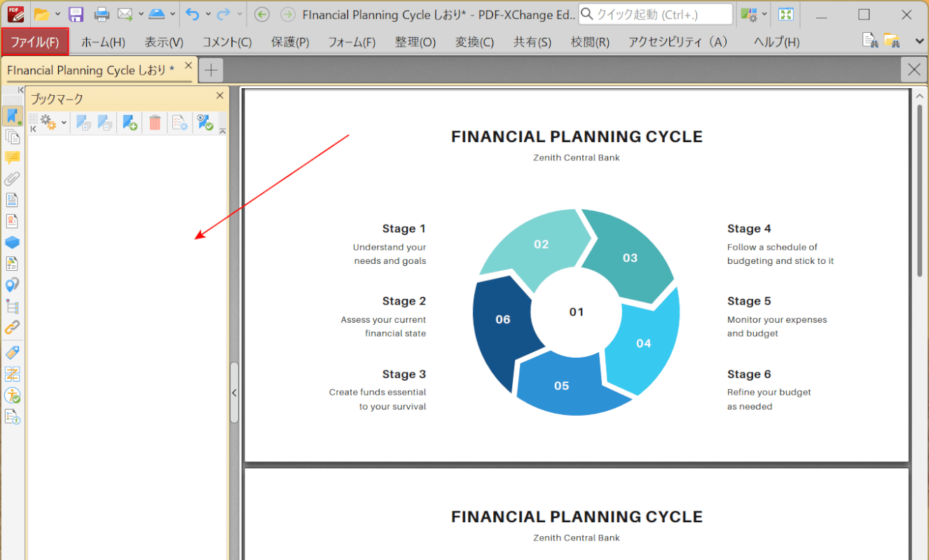The width and height of the screenshot is (929, 560).
Task: Expand the ribbon options chevron
Action: [x=920, y=41]
